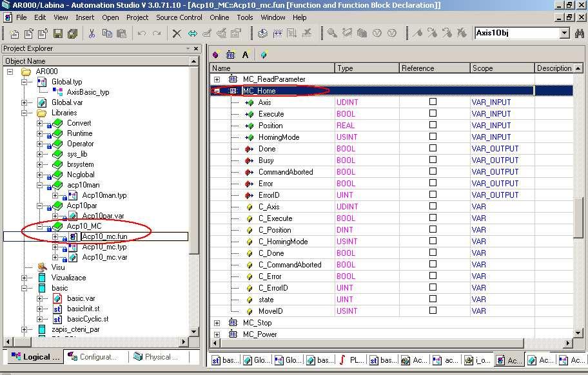
Task: Click the Undo arrow icon
Action: [x=141, y=34]
